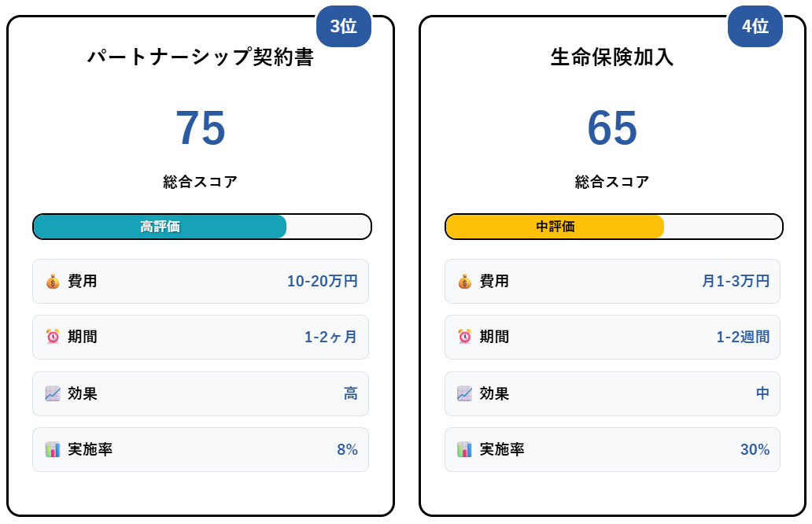
Task: Click the yellow 中評価 progress bar
Action: [x=555, y=227]
